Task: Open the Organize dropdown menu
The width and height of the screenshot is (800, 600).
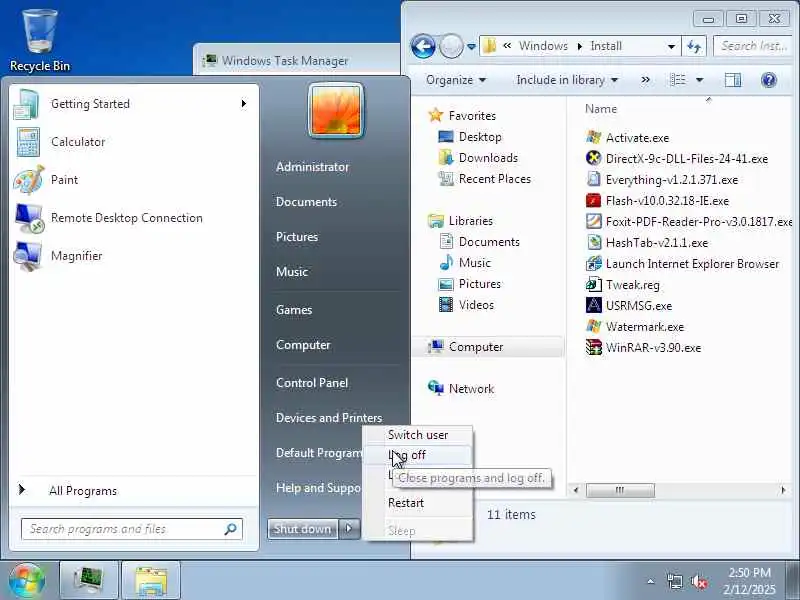Action: coord(456,80)
